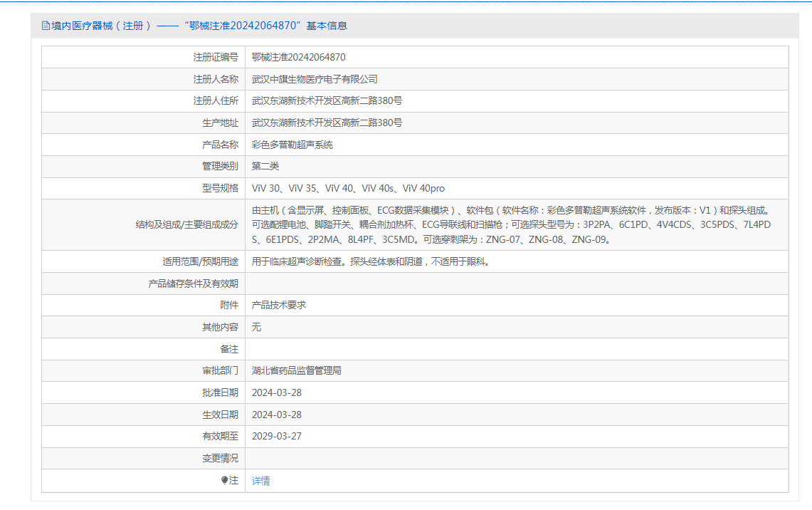Screen dimensions: 812x510
Task: Click the 批准日期 value 2024-03-28
Action: tap(277, 392)
